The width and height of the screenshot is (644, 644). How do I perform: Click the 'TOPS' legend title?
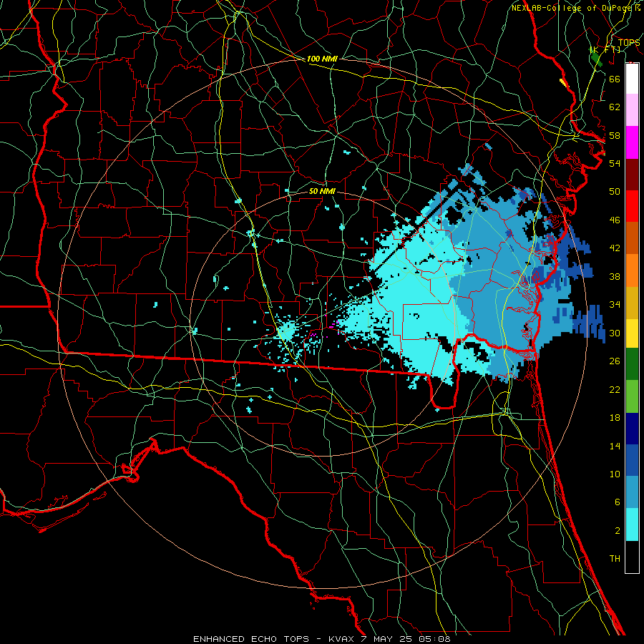pyautogui.click(x=629, y=43)
